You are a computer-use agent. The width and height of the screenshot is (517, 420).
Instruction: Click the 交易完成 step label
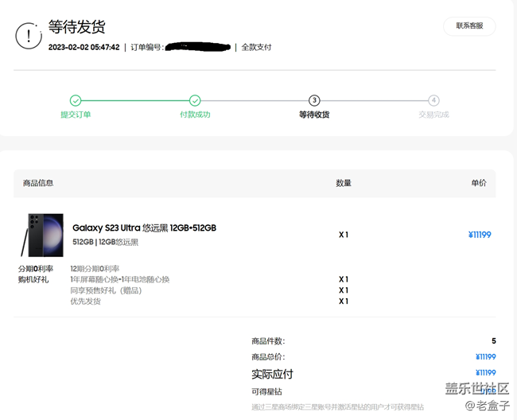coord(433,115)
